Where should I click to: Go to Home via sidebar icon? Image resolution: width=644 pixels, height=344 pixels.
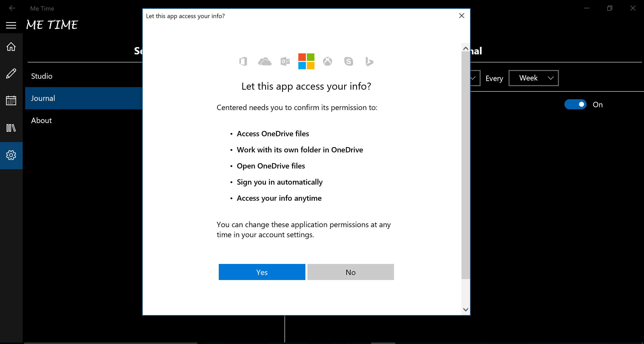click(11, 47)
